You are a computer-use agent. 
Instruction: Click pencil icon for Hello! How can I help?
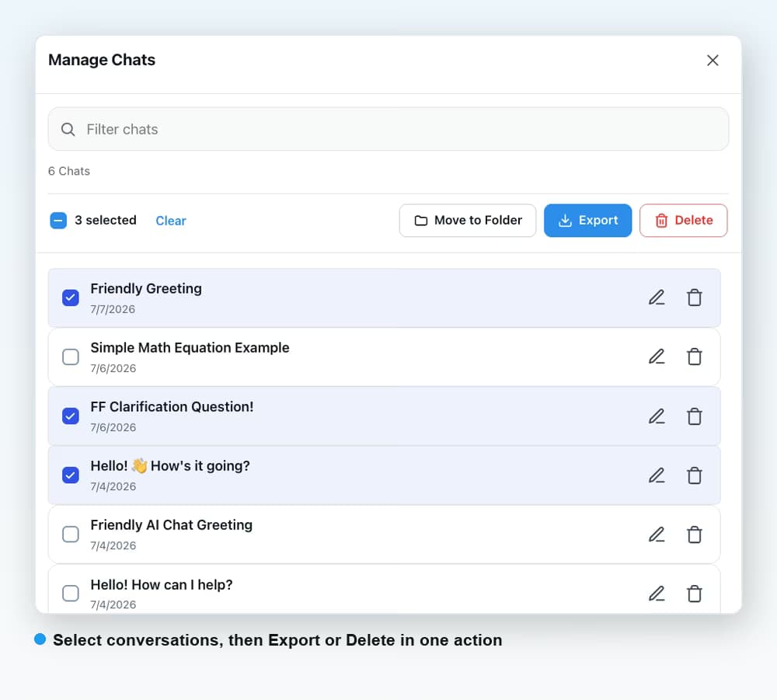coord(657,594)
